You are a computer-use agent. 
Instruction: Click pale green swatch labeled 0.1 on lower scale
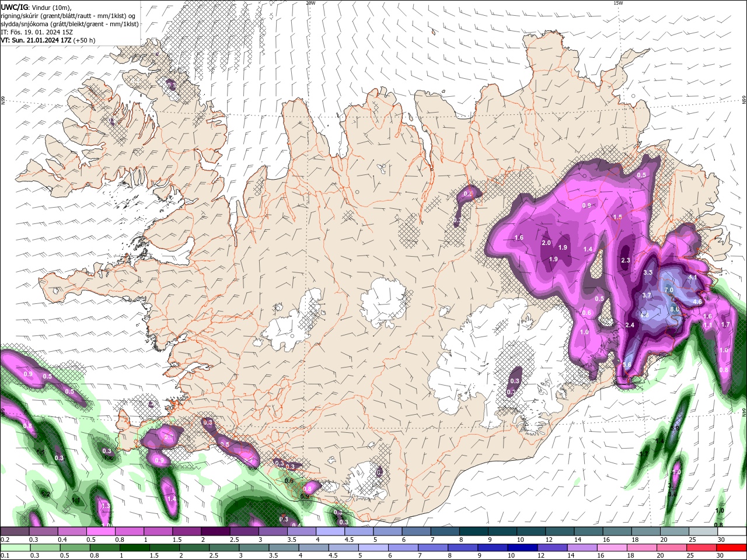pos(15,548)
